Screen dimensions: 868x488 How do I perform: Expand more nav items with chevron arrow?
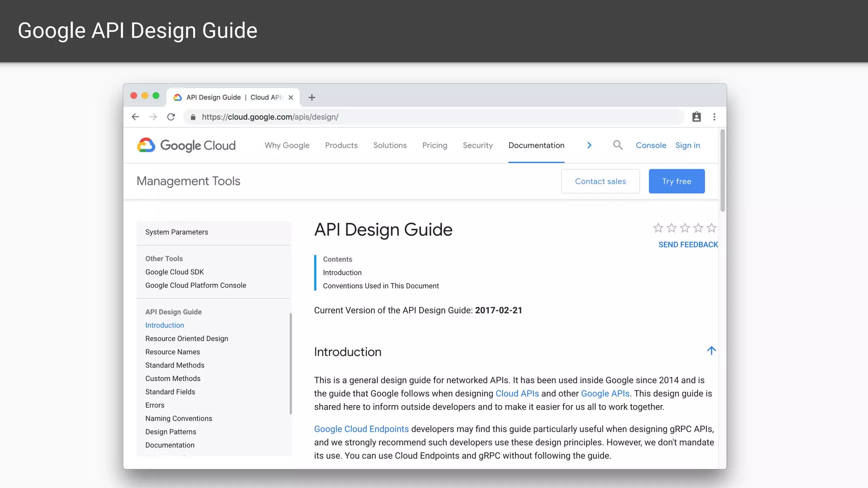[589, 145]
